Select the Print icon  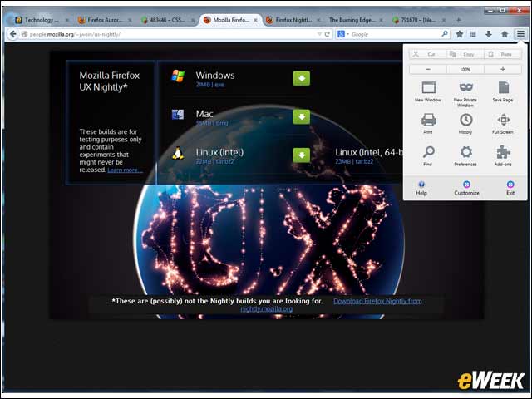(x=428, y=124)
